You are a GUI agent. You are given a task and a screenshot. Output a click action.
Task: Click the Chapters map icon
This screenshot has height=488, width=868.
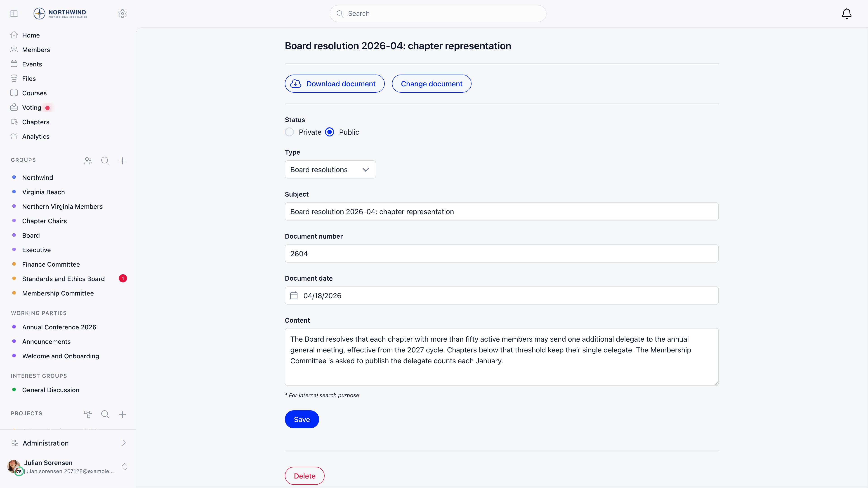tap(14, 122)
